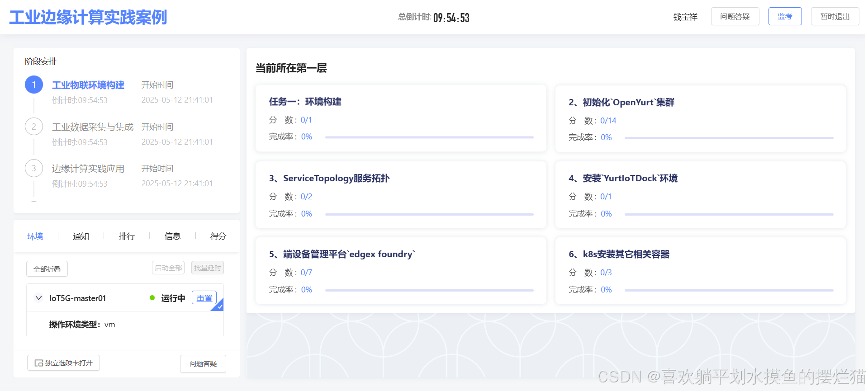Click score 0/7 on edgex foundry card

(306, 273)
